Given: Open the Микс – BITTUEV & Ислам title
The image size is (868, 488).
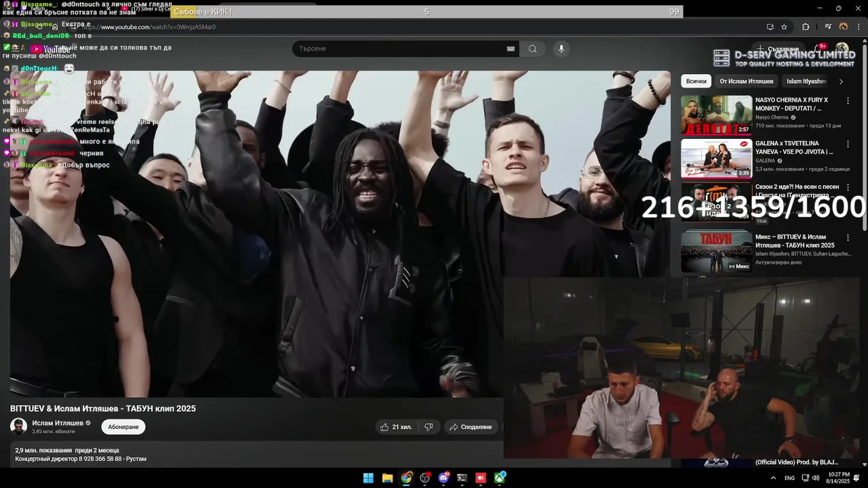Looking at the screenshot, I should click(x=796, y=241).
